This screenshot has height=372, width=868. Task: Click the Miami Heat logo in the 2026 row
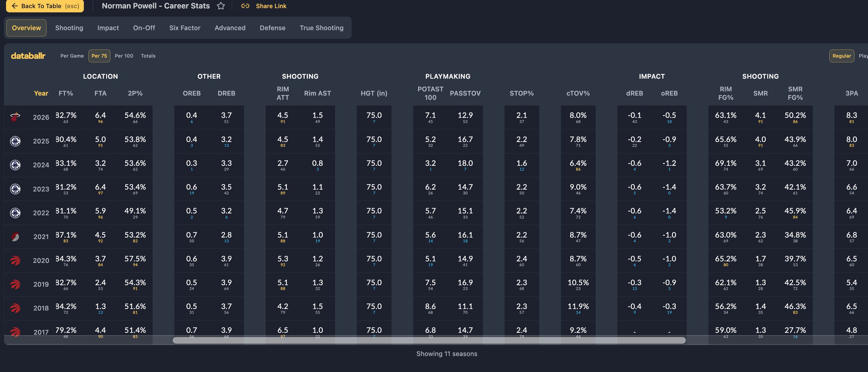[15, 117]
